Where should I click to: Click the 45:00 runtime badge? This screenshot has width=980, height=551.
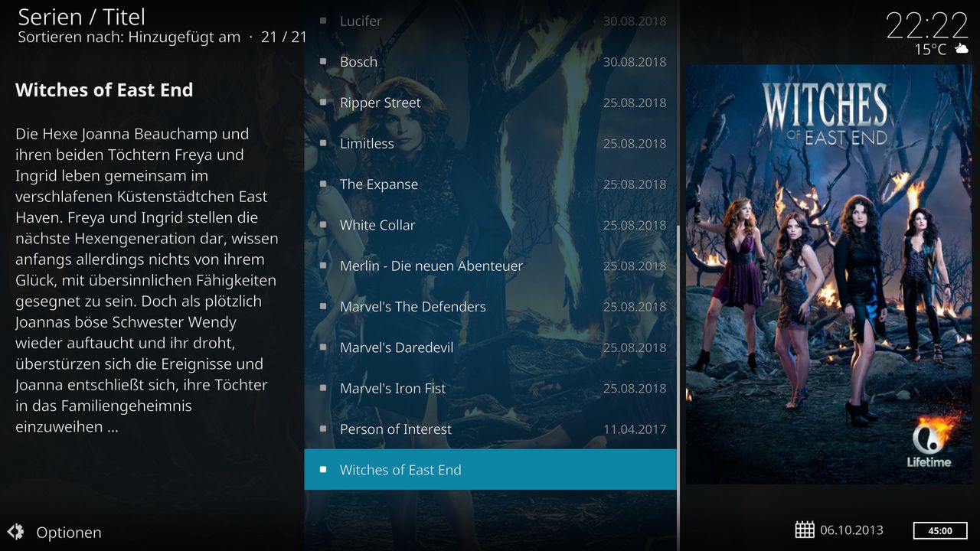click(x=940, y=530)
